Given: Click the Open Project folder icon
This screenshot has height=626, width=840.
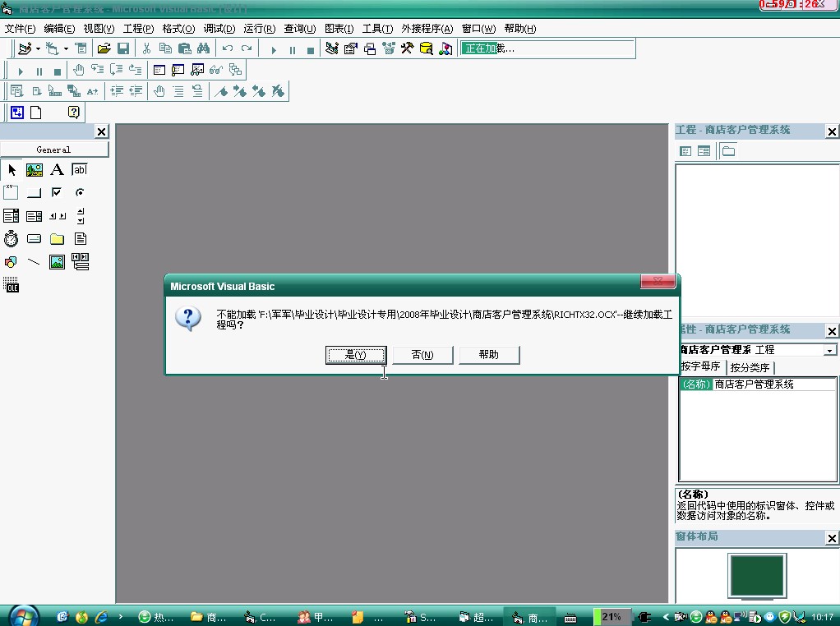Looking at the screenshot, I should point(104,48).
